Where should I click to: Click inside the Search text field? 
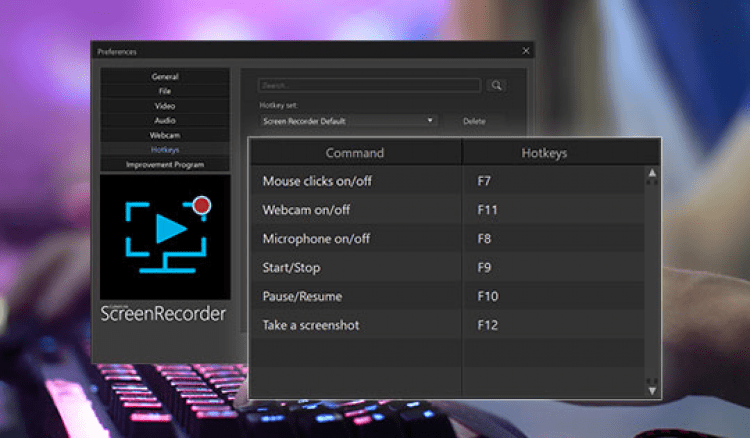tap(368, 86)
